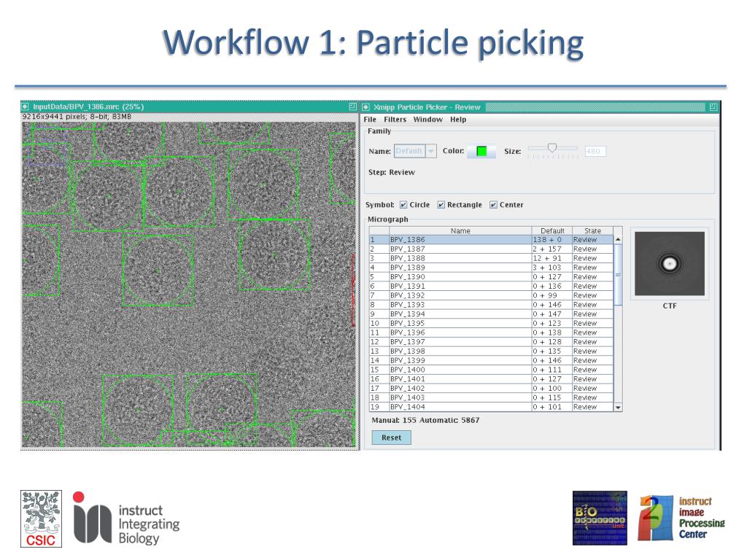The image size is (747, 560).
Task: Click the green family Color swatch
Action: tap(481, 151)
